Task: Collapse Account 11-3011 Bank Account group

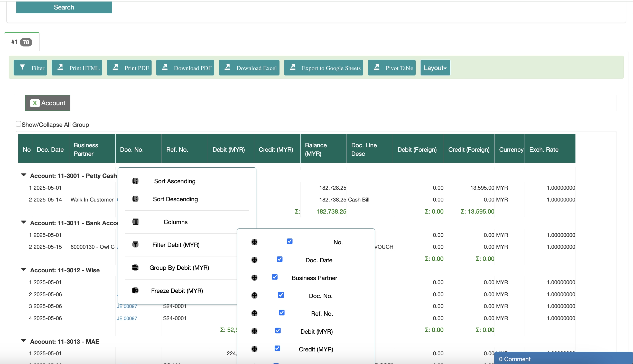Action: [x=24, y=222]
